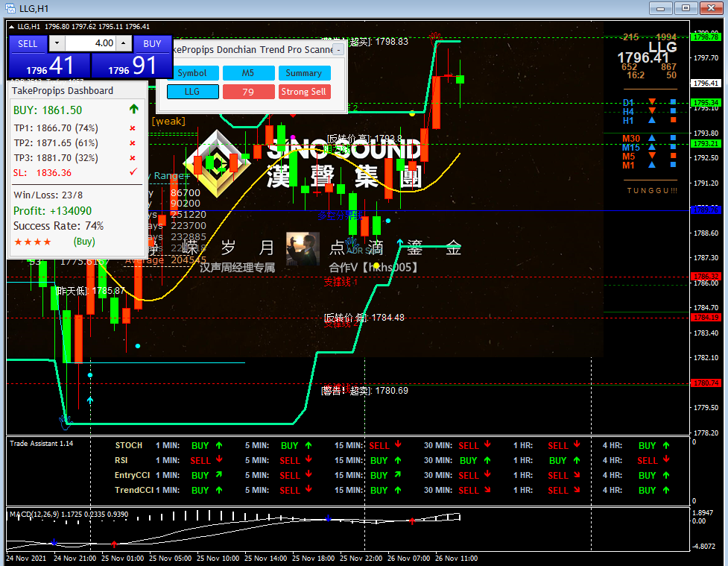Decrease lot volume with down arrow
Image resolution: width=728 pixels, height=566 pixels.
click(57, 43)
